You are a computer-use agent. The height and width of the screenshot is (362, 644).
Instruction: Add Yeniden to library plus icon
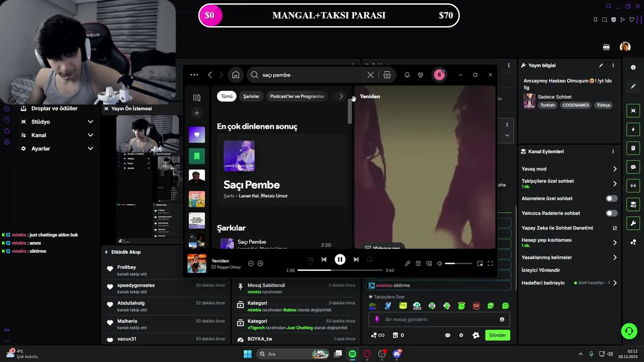pos(260,263)
